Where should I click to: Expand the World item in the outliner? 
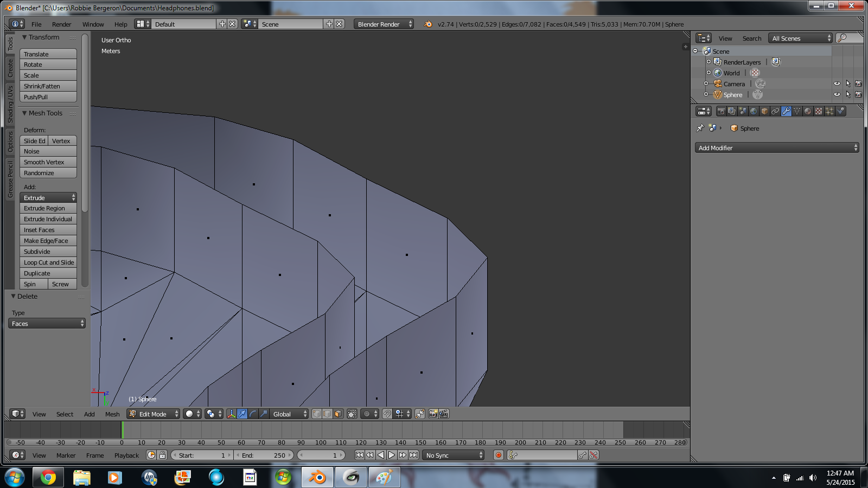(x=709, y=73)
